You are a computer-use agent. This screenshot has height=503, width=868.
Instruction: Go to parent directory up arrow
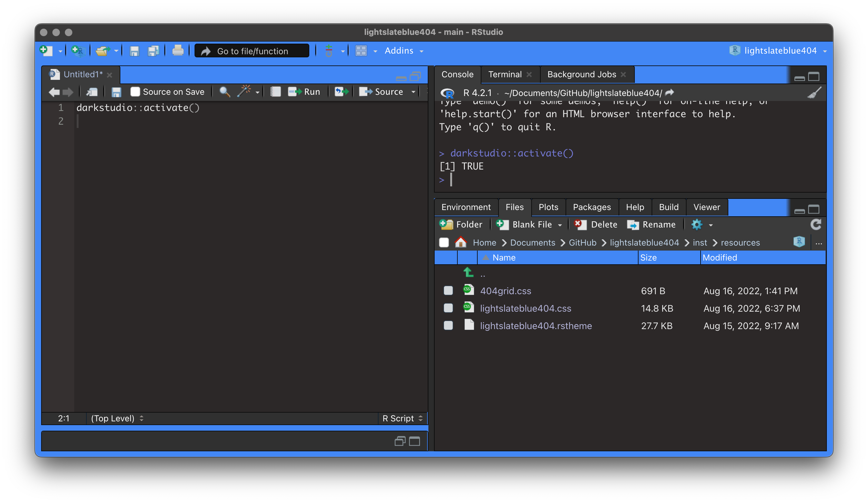pos(468,273)
